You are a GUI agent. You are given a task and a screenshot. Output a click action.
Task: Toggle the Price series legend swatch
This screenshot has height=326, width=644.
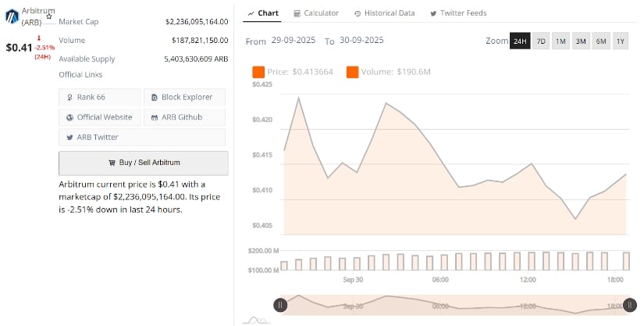point(258,73)
